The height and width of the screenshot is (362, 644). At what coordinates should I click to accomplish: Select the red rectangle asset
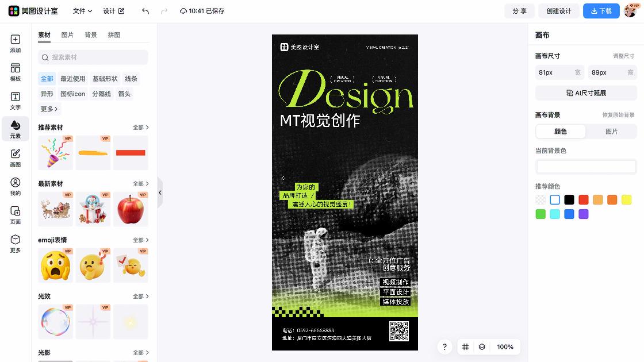point(131,153)
